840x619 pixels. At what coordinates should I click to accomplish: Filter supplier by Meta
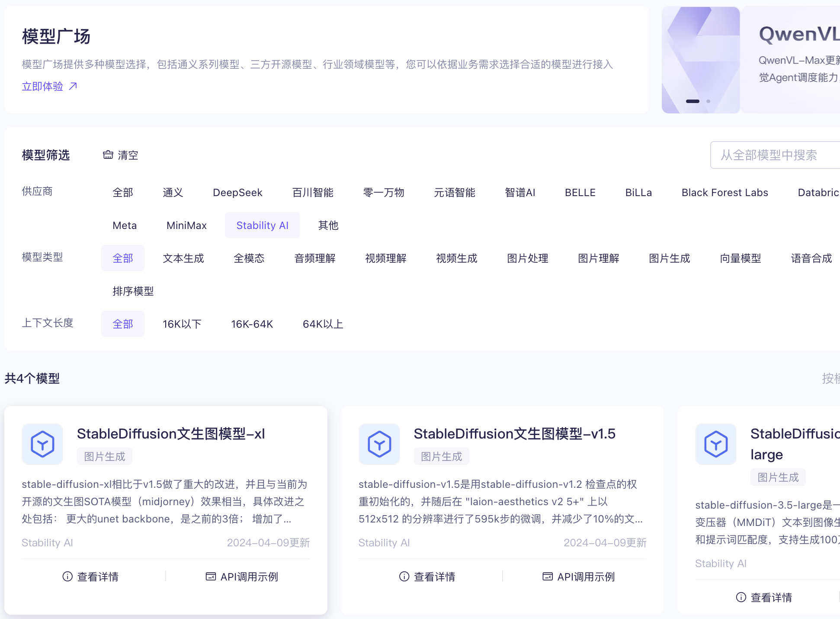pos(125,226)
